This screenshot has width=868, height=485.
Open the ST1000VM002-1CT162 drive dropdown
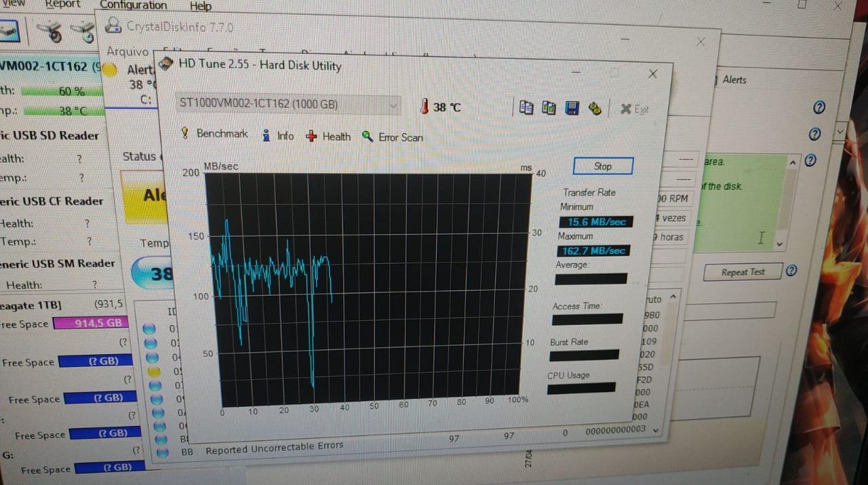[288, 104]
